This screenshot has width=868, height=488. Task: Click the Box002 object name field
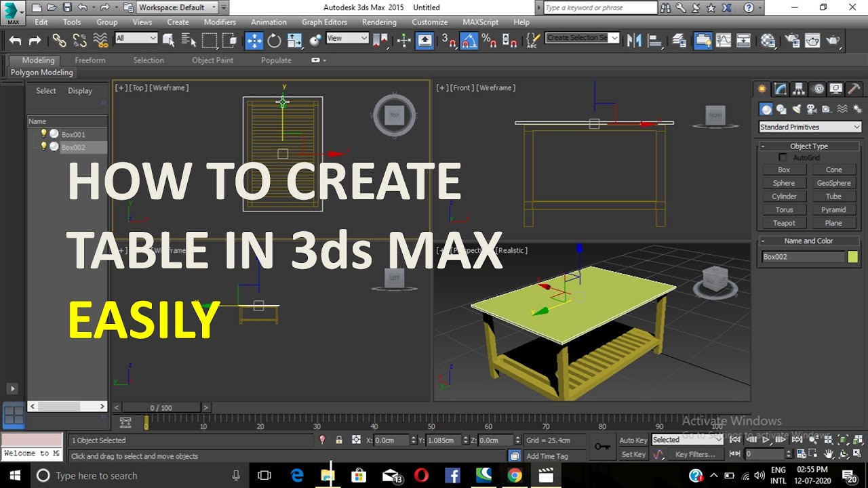[x=803, y=257]
